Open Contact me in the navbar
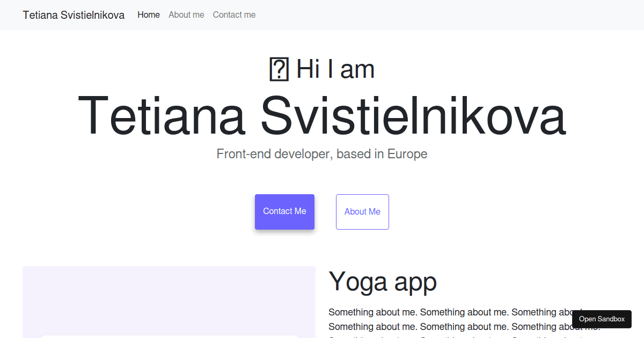Screen dimensions: 644x338 [x=234, y=15]
